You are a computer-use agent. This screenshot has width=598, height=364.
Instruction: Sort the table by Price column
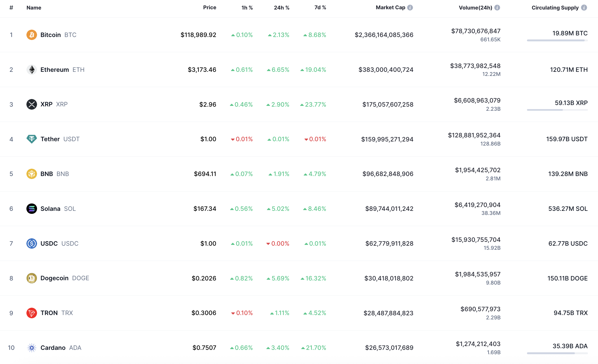tap(209, 8)
